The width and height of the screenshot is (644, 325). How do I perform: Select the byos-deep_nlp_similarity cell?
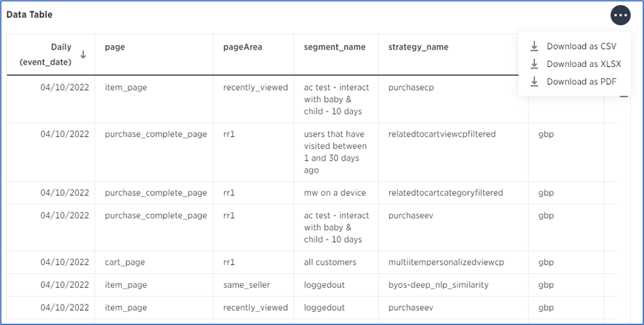point(438,285)
